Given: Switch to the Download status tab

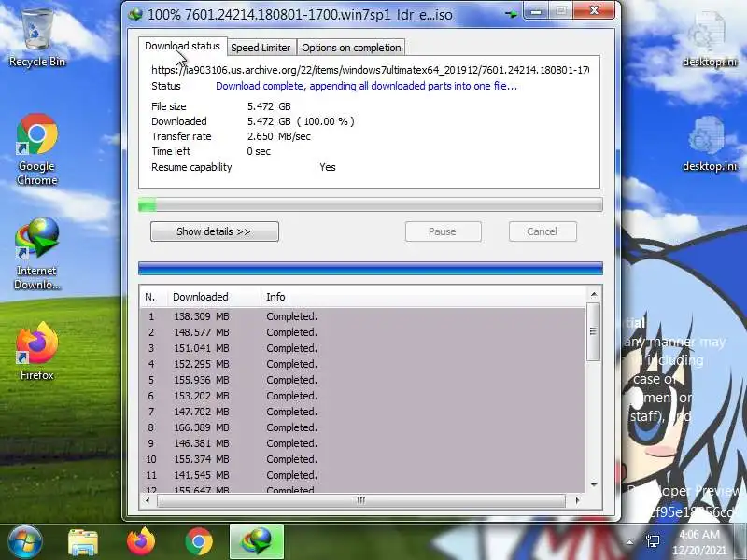Looking at the screenshot, I should pos(182,46).
